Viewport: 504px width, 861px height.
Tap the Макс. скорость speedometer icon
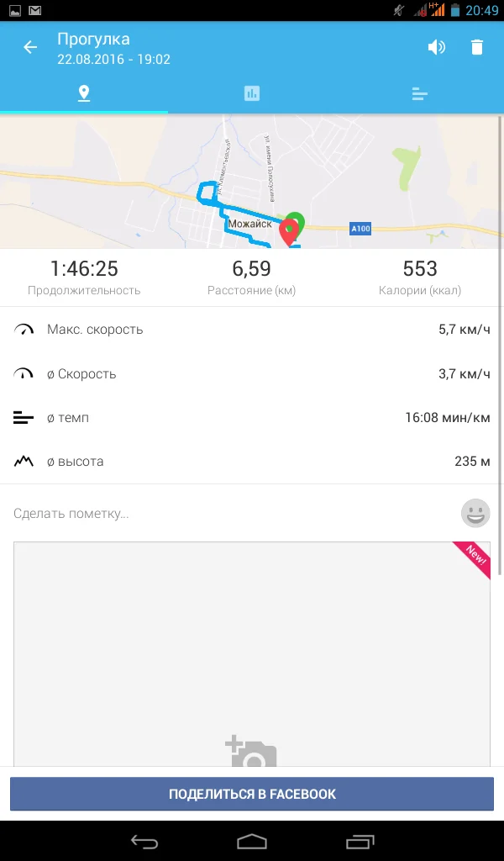tap(24, 330)
